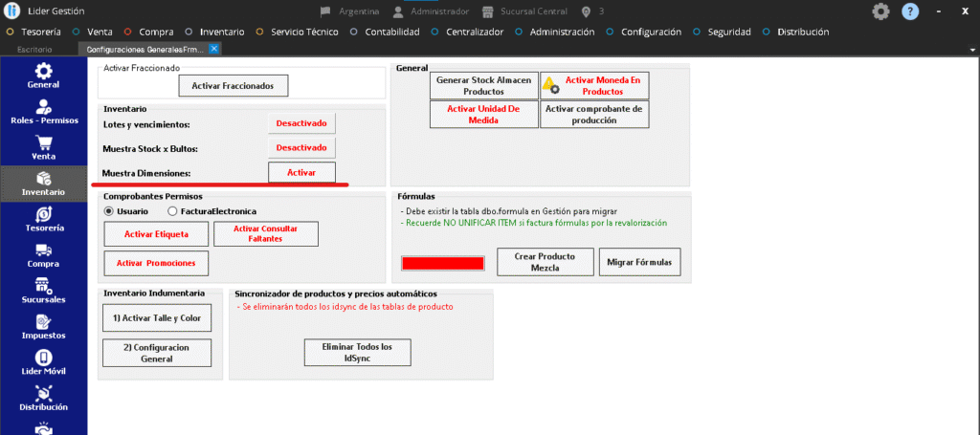Open the General settings sidebar icon
Screen dimensions: 980x435
pyautogui.click(x=43, y=75)
